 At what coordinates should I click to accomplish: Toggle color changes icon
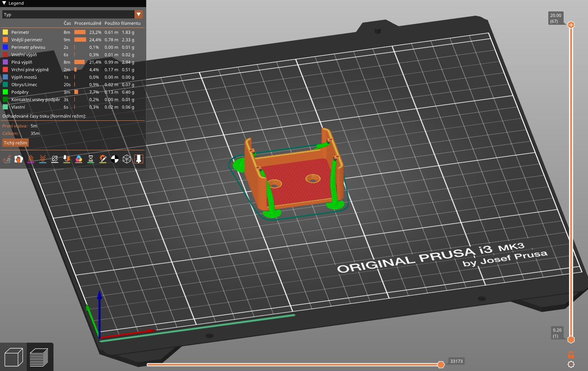pos(79,159)
